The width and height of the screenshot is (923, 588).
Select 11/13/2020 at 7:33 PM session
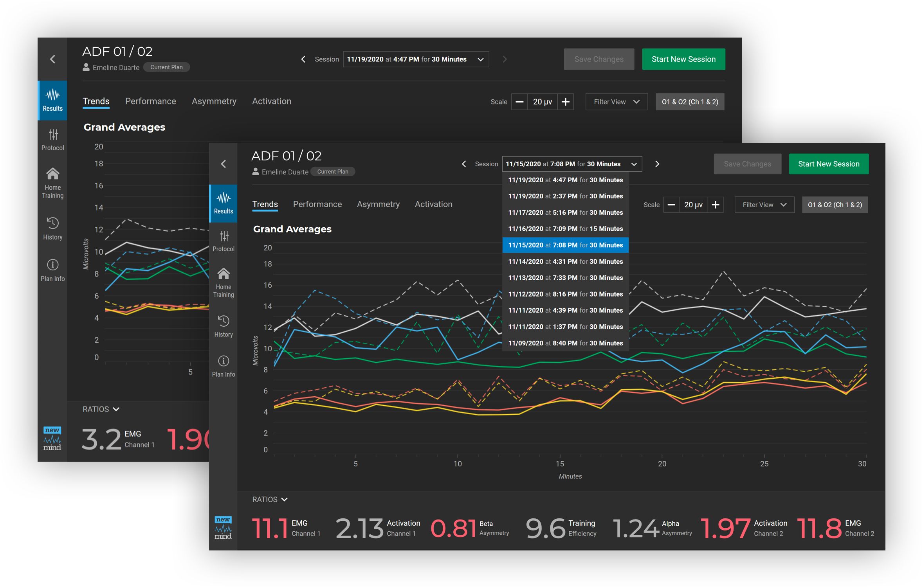point(565,278)
